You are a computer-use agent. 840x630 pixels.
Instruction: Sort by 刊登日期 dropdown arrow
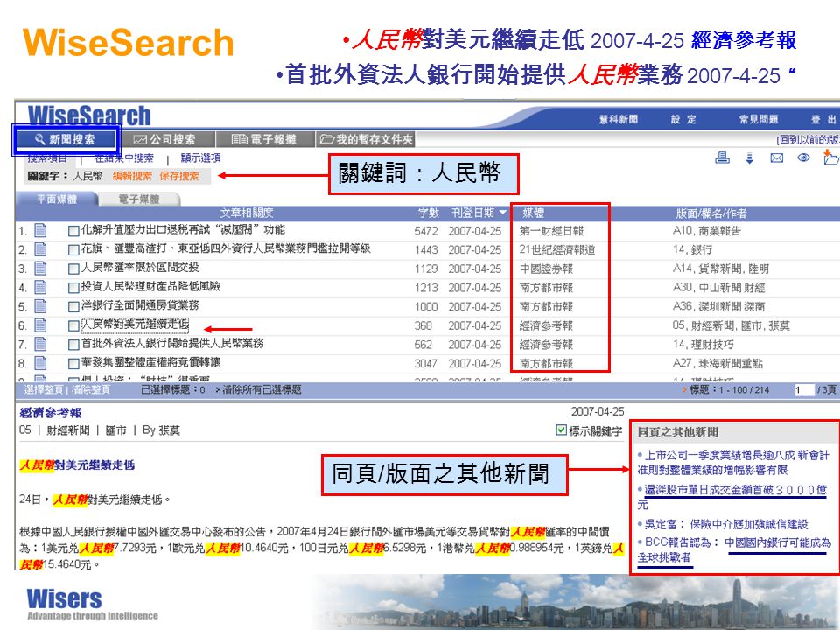pyautogui.click(x=502, y=213)
